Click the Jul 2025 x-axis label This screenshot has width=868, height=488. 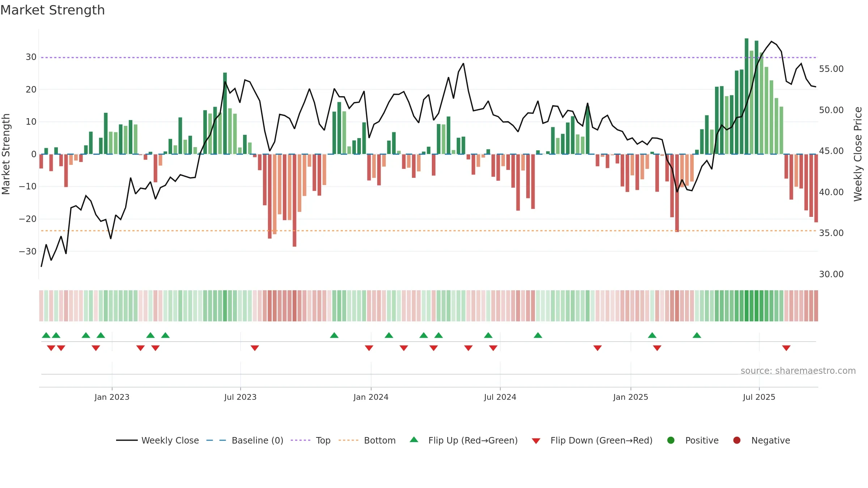click(x=759, y=397)
